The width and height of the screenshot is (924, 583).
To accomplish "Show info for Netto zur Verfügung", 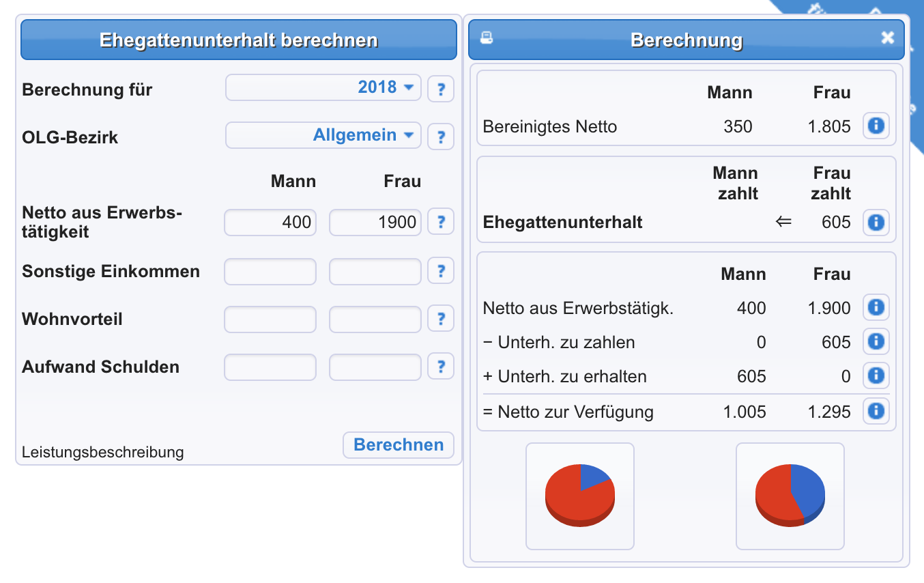I will coord(876,411).
